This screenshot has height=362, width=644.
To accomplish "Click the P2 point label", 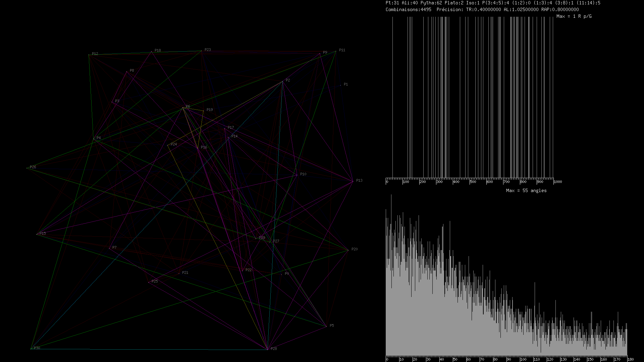I will (x=288, y=80).
